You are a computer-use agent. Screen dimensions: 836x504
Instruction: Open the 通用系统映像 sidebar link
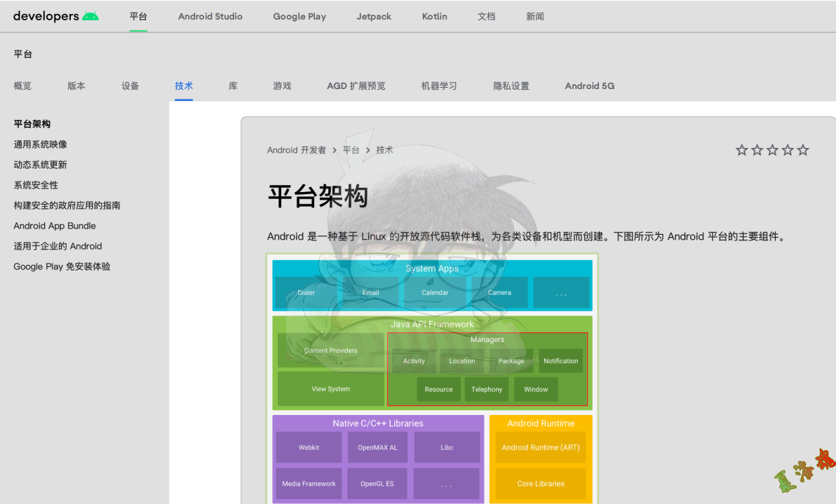(39, 144)
